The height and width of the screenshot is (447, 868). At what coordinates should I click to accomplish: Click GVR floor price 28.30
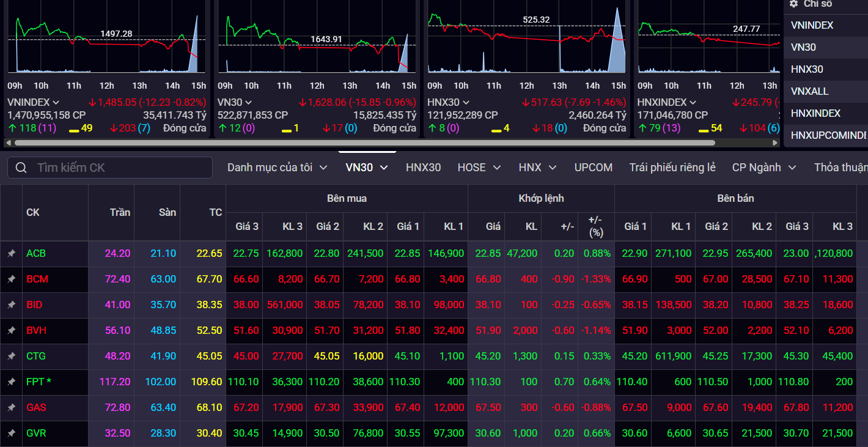(163, 433)
